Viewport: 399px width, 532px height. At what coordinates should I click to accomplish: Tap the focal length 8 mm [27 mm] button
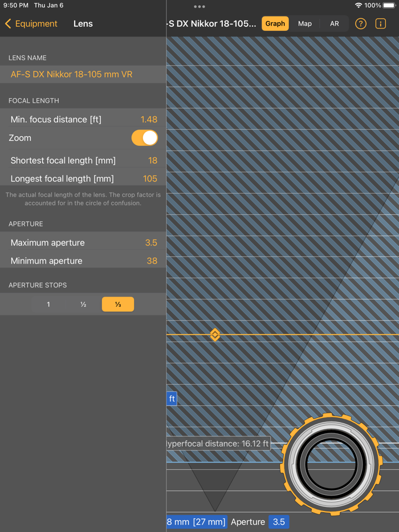[197, 522]
